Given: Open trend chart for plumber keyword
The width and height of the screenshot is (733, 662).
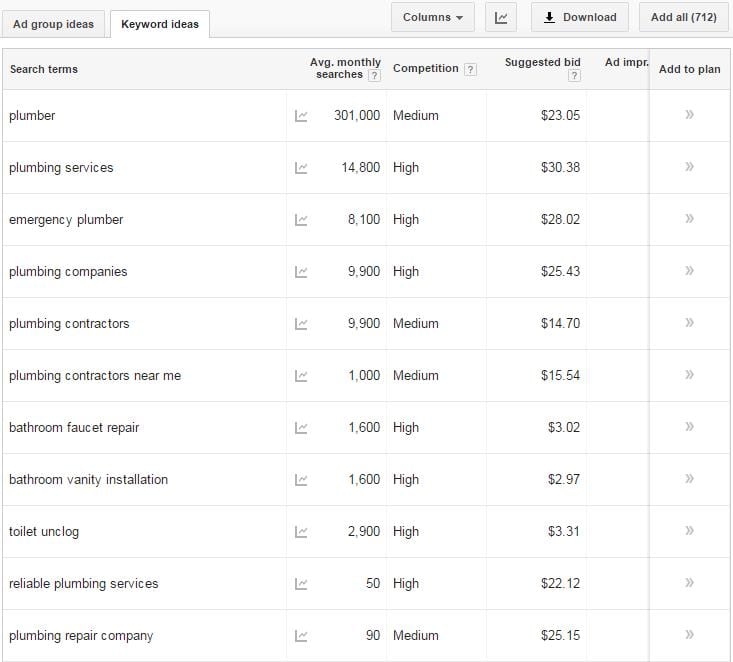Looking at the screenshot, I should pos(301,116).
